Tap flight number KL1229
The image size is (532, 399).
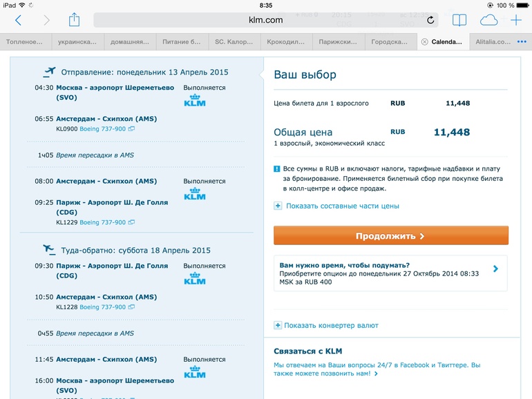point(67,222)
